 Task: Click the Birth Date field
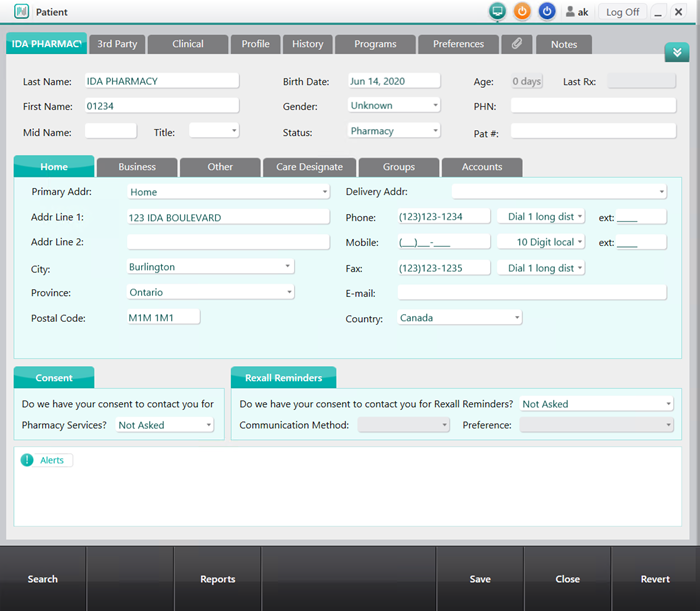coord(394,81)
